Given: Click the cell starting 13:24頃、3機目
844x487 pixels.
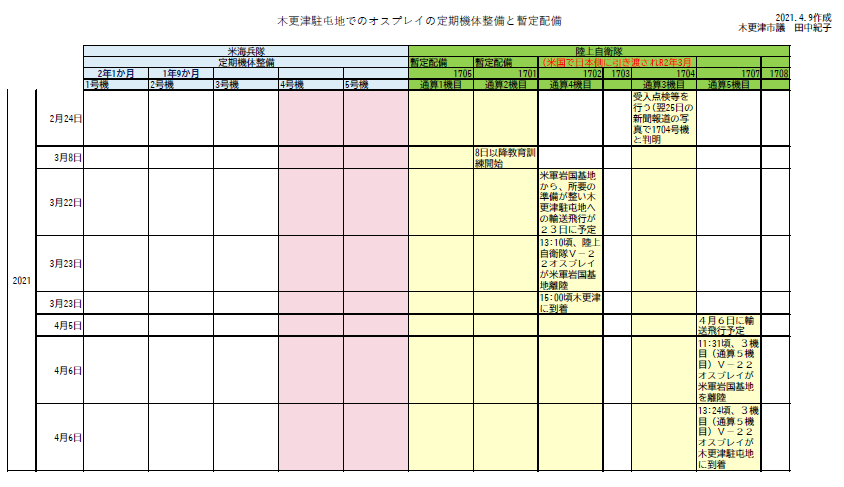Looking at the screenshot, I should 729,437.
